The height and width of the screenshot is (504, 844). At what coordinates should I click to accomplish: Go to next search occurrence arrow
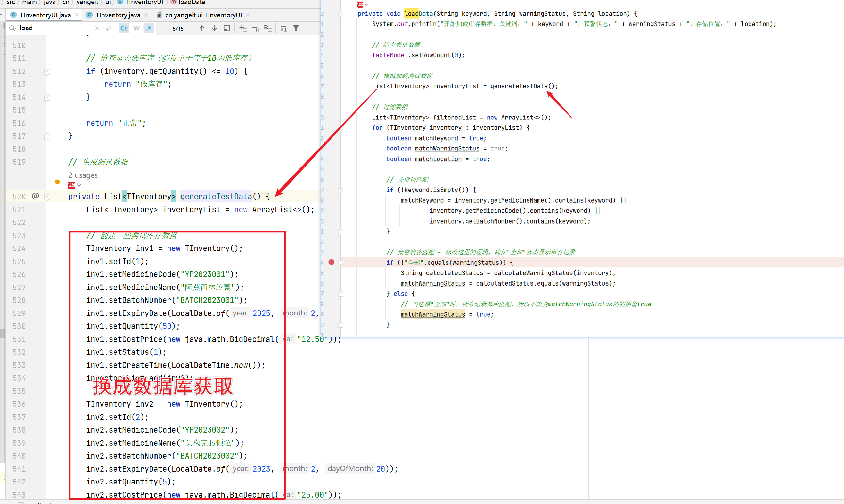[x=214, y=28]
